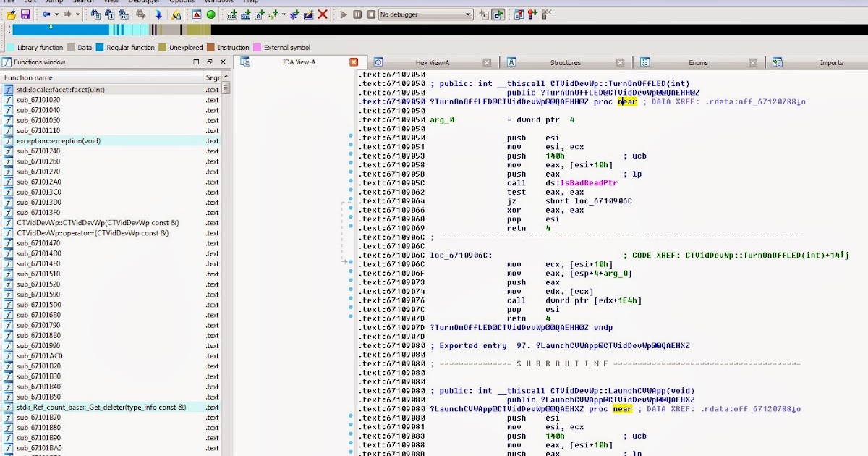Screen dimensions: 868x456
Task: Click the red X delete icon
Action: pyautogui.click(x=323, y=14)
